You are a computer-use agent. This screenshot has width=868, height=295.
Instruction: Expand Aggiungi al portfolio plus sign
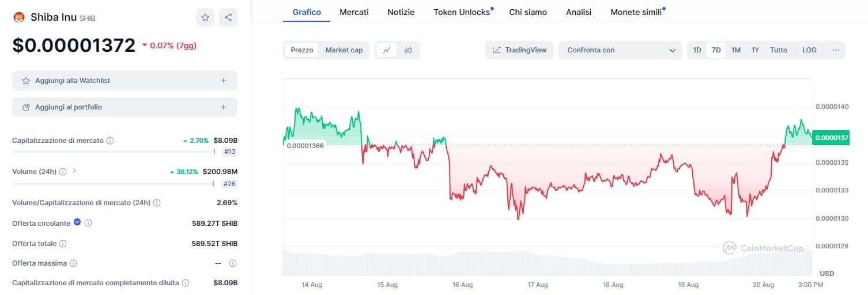pos(224,107)
